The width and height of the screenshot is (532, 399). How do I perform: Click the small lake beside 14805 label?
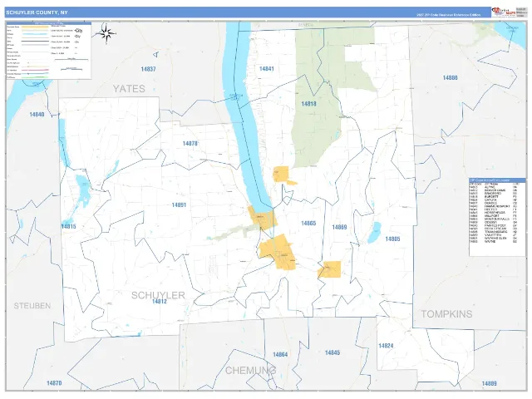coord(374,233)
